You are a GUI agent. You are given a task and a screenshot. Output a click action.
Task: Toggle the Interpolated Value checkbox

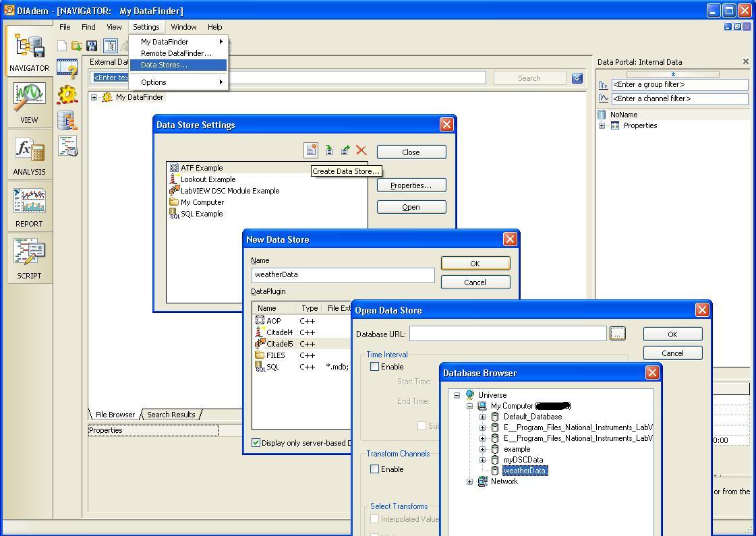point(374,519)
